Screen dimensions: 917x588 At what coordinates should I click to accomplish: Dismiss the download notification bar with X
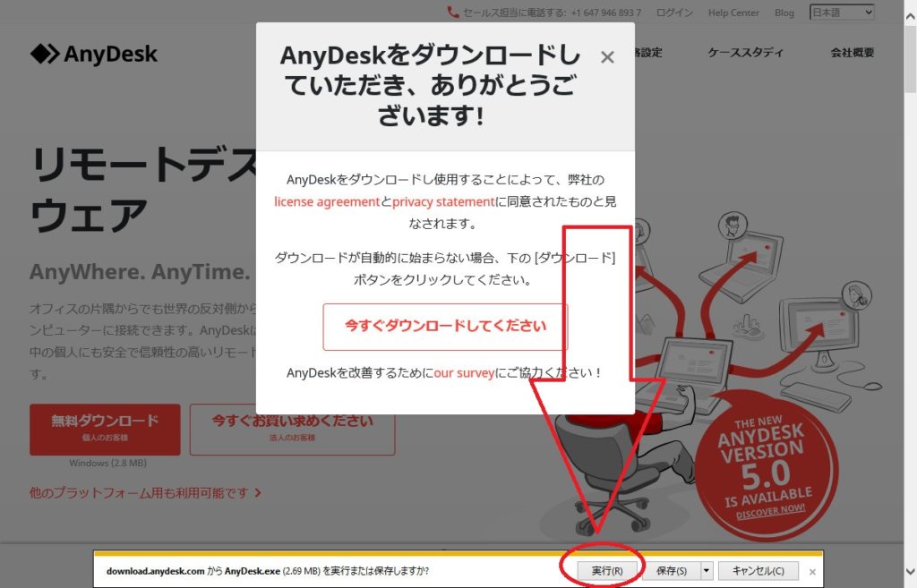[x=812, y=572]
